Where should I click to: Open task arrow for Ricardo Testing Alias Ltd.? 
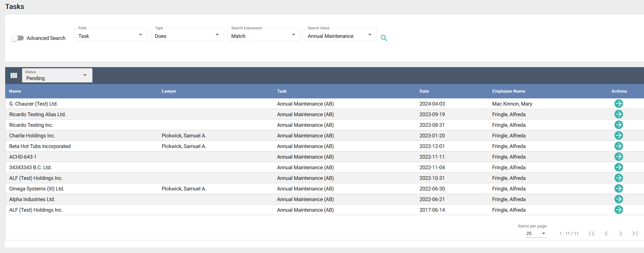click(619, 114)
